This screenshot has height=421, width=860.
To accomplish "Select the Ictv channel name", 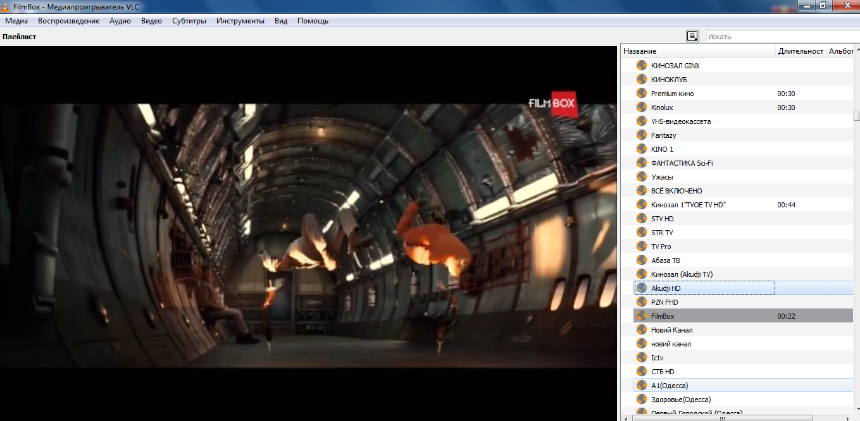I will pos(657,358).
